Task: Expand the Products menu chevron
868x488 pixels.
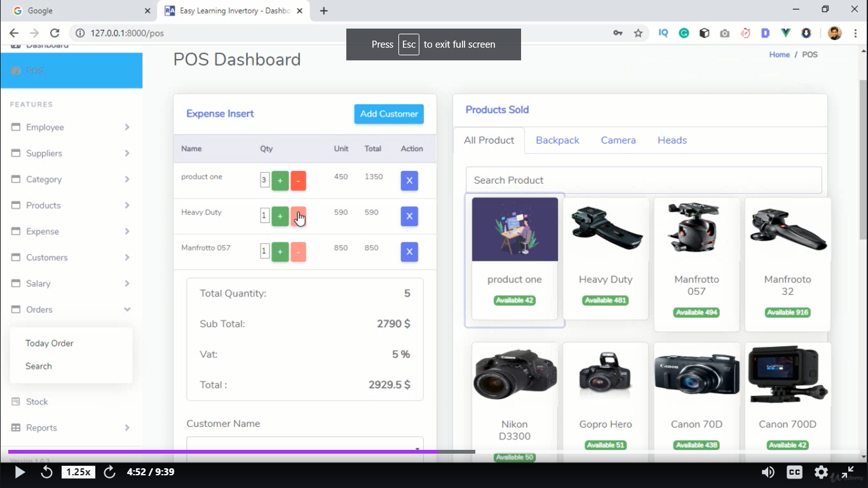Action: pyautogui.click(x=127, y=205)
